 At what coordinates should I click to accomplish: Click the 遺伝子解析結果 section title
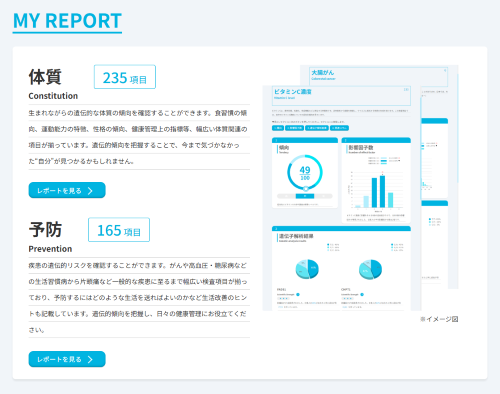point(296,236)
